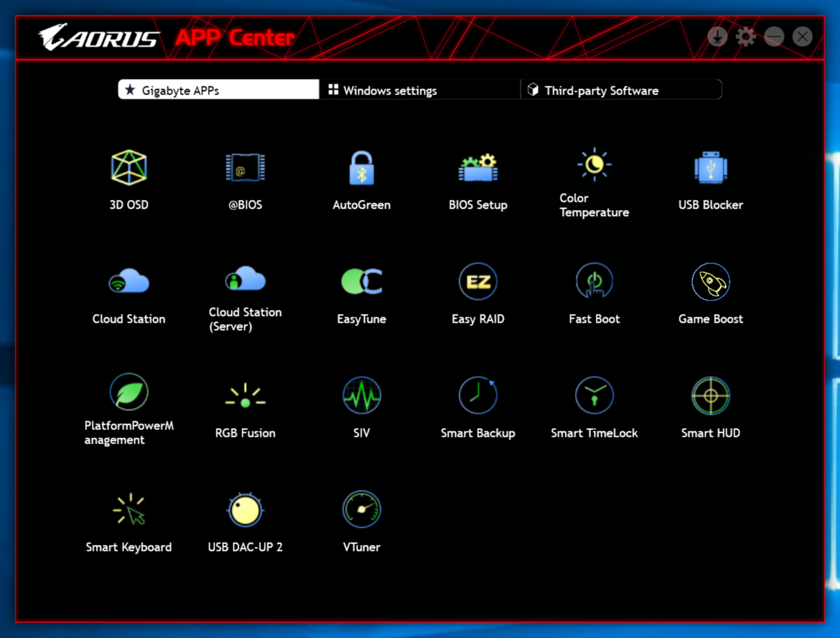Click the "Fast Boot" label text
The width and height of the screenshot is (840, 638).
pos(594,319)
